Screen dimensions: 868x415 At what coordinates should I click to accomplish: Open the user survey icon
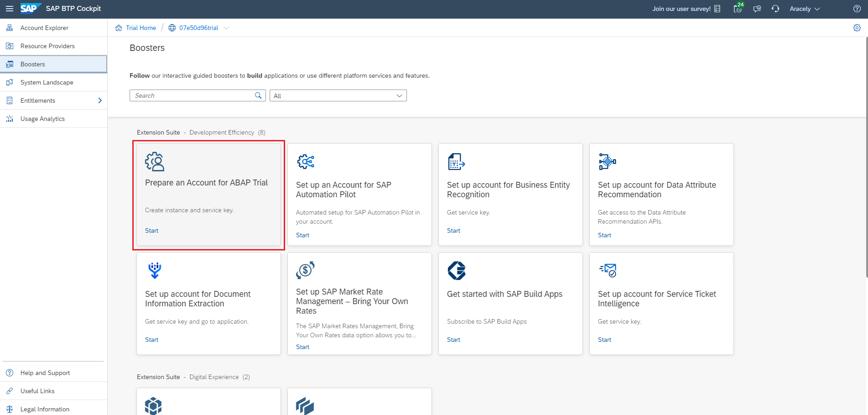click(717, 9)
